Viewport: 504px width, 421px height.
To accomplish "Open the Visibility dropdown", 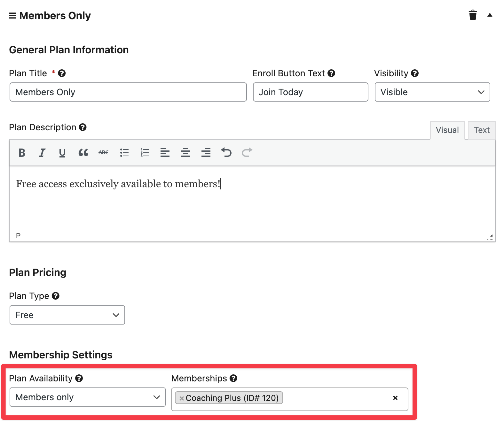I will pos(432,92).
